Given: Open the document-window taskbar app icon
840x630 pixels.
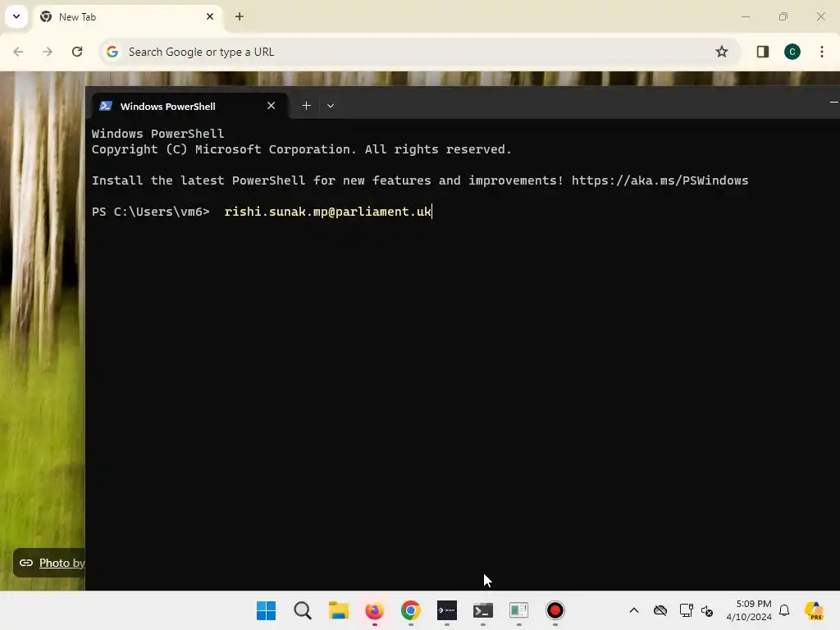Looking at the screenshot, I should (518, 610).
